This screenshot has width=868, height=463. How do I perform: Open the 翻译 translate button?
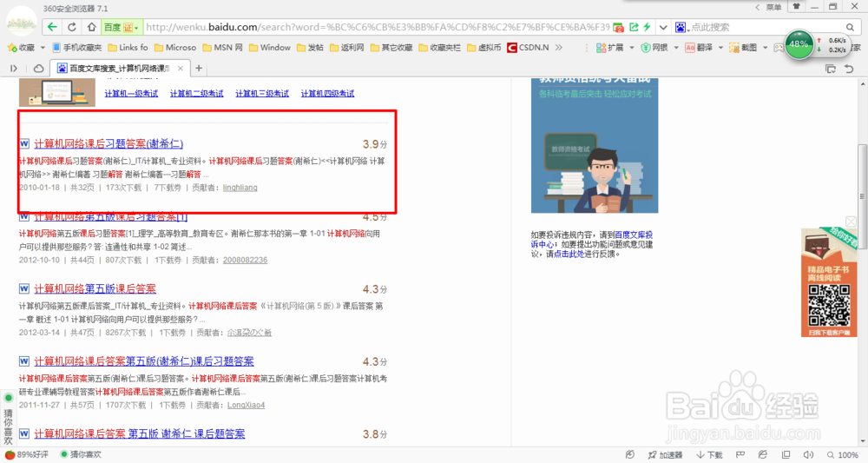(x=699, y=48)
